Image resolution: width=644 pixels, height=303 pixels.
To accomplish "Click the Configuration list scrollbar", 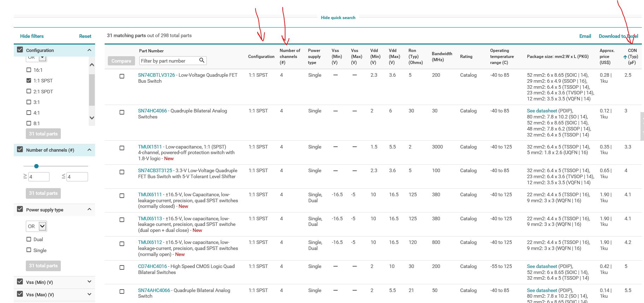I will [x=92, y=90].
